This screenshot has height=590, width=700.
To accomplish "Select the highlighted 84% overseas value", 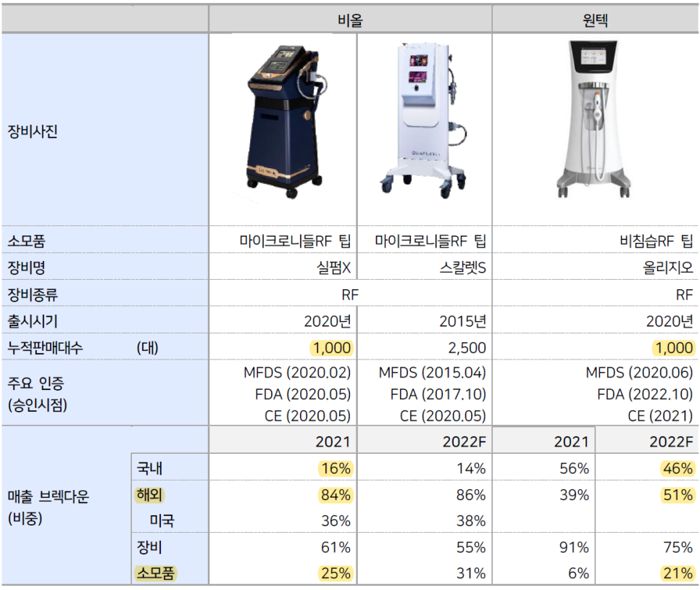I will tap(336, 495).
